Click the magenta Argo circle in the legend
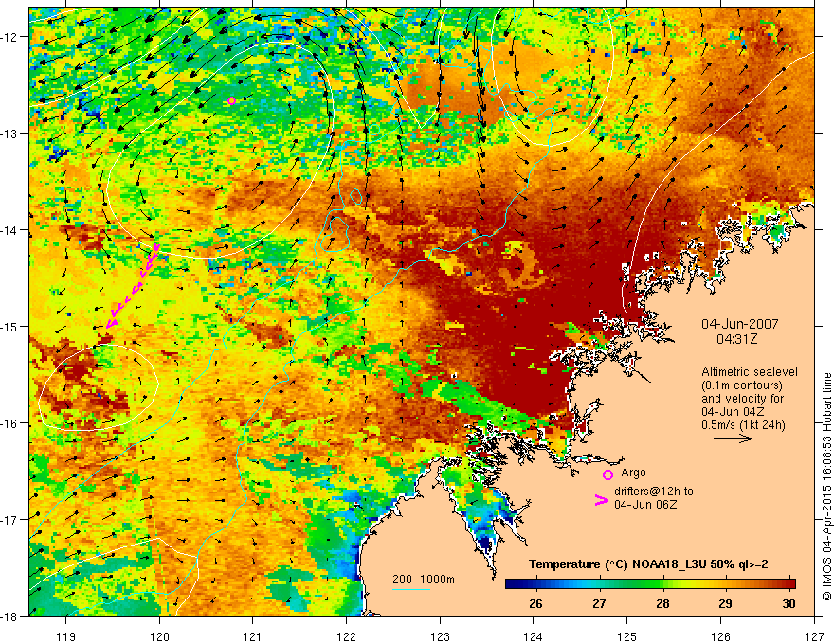The image size is (834, 644). pos(607,474)
